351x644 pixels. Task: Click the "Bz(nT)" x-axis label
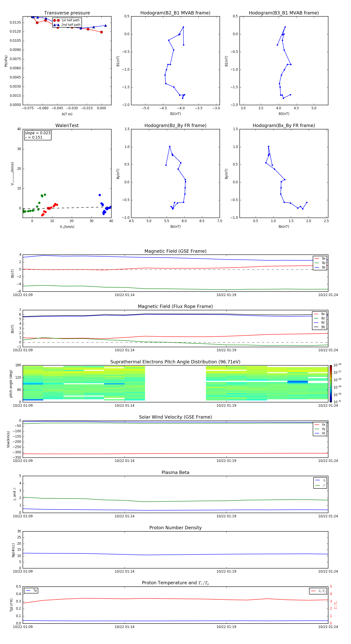[x=175, y=227]
